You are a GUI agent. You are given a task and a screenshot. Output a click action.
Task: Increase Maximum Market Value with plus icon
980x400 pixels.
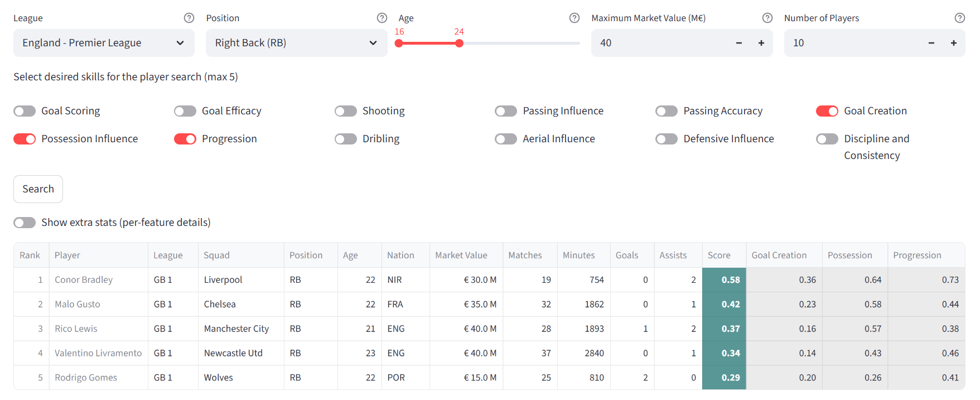coord(761,43)
